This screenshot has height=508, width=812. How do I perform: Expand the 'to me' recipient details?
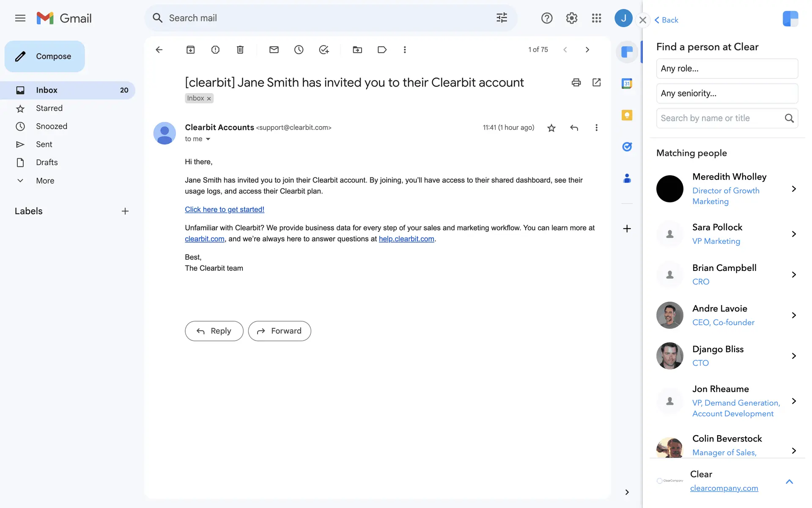click(x=208, y=139)
